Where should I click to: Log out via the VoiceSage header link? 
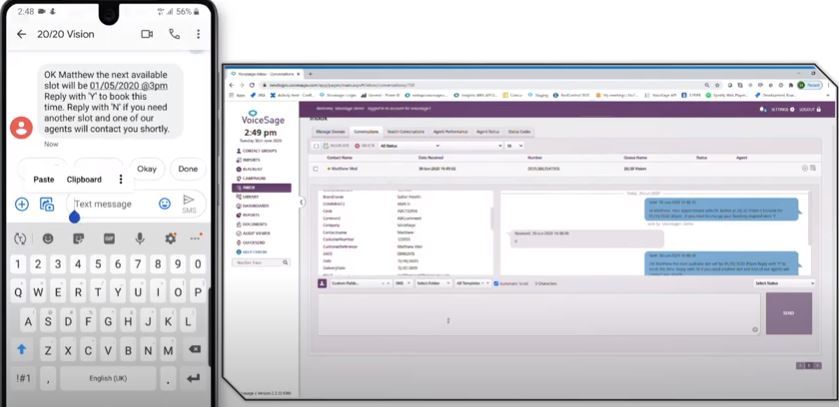(810, 109)
